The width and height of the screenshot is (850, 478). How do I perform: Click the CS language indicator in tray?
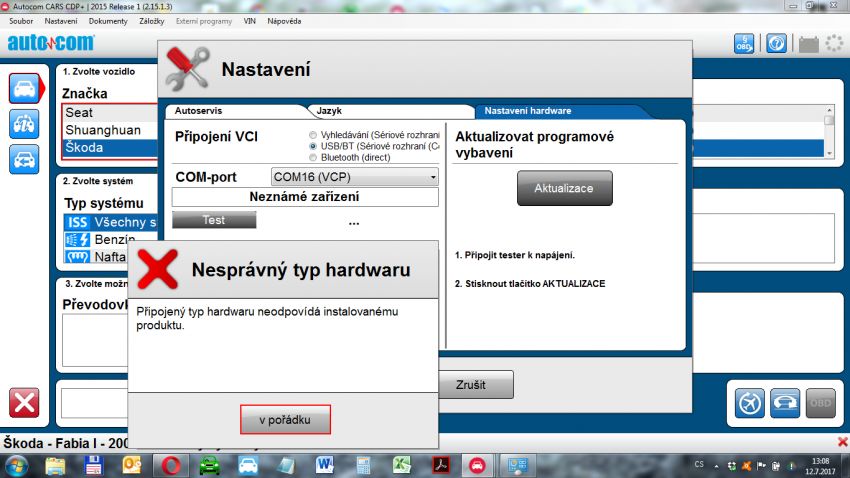(x=699, y=464)
